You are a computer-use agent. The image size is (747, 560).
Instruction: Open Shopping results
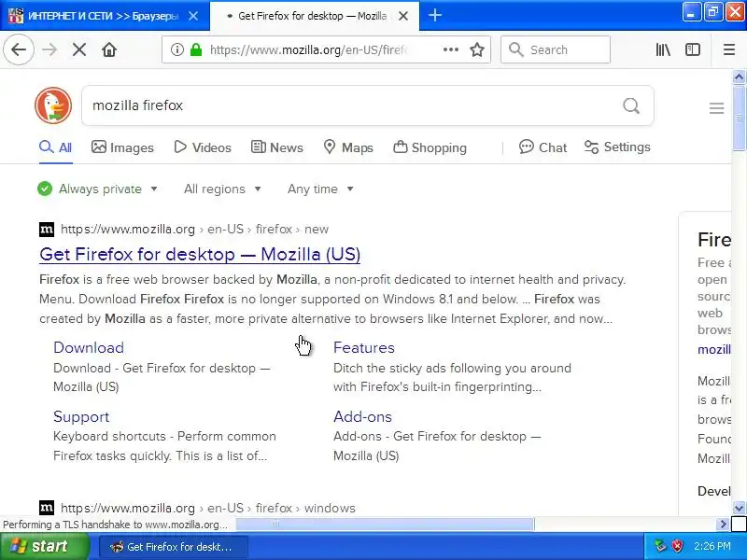pos(430,147)
